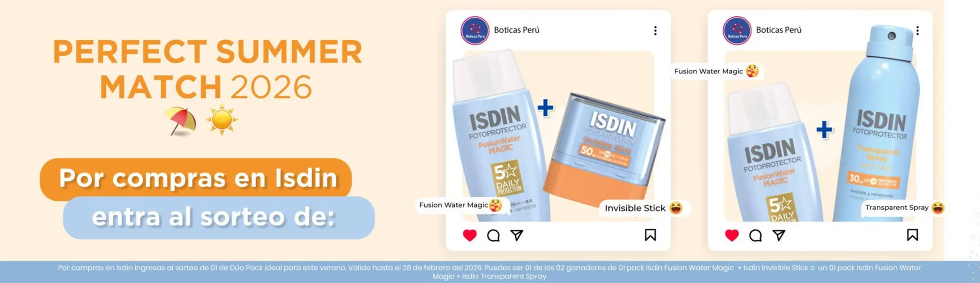
Task: Click Boticas Perú name on first post
Action: click(x=517, y=30)
